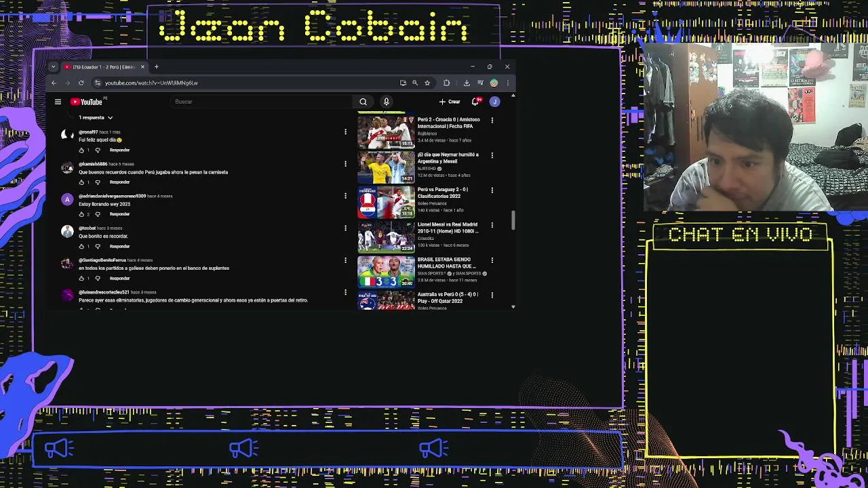
Task: Start voice search with microphone icon
Action: point(386,102)
